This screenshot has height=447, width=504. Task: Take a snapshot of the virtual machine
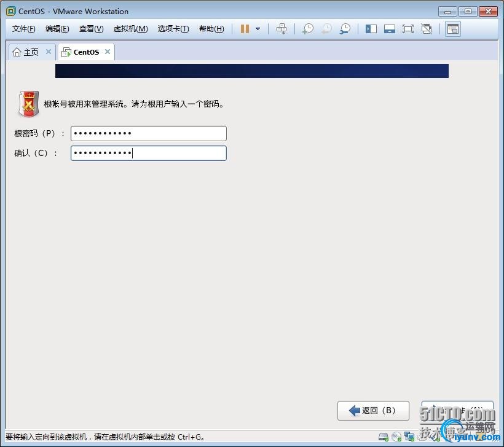pyautogui.click(x=307, y=29)
